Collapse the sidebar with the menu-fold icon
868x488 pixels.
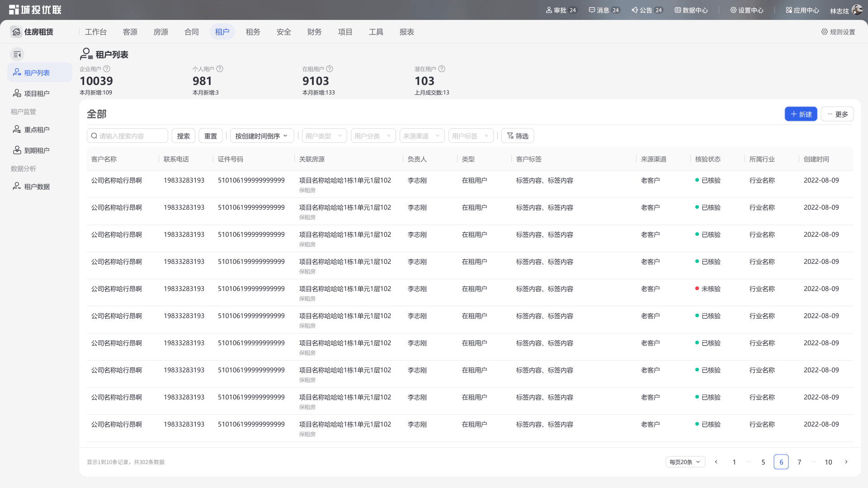tap(17, 55)
